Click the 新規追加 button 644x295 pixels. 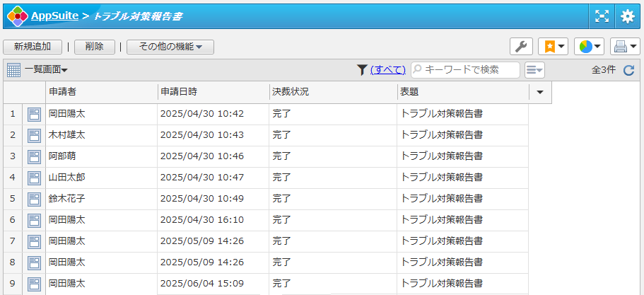coord(33,47)
